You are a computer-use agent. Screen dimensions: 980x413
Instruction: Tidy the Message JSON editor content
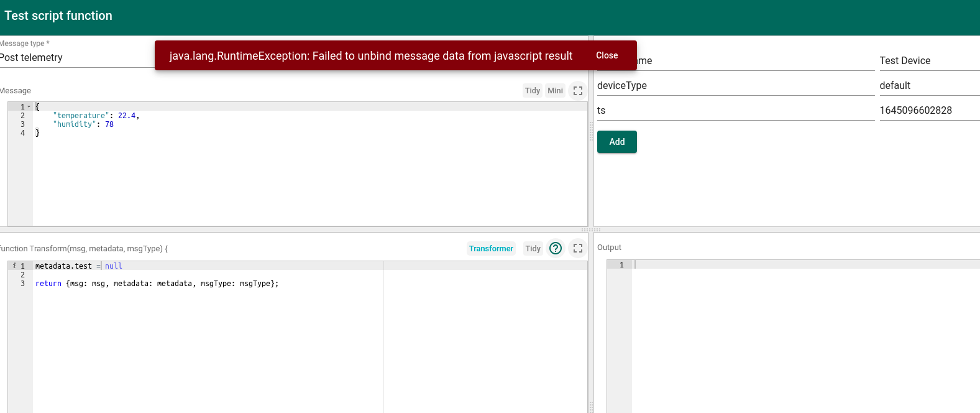(x=533, y=91)
